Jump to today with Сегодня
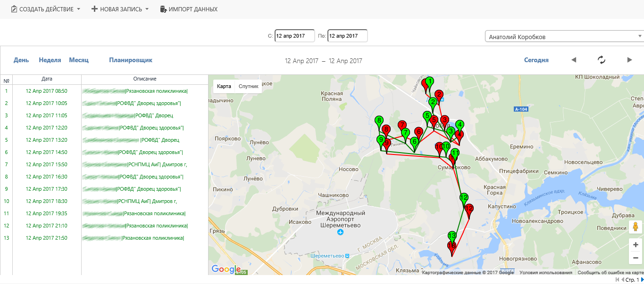This screenshot has height=284, width=644. click(x=536, y=60)
